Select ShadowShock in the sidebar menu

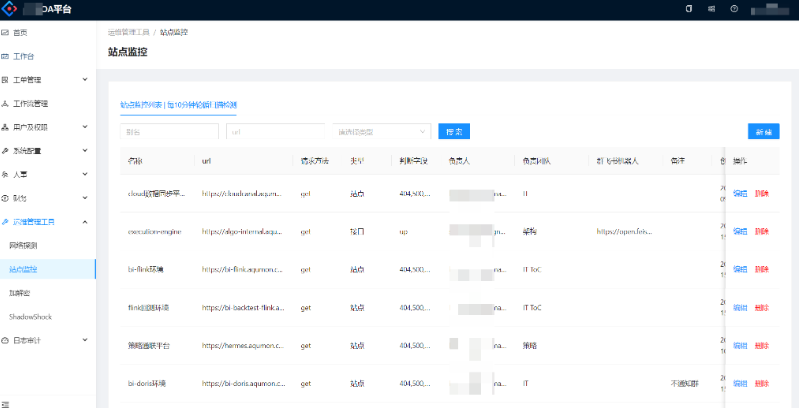30,316
